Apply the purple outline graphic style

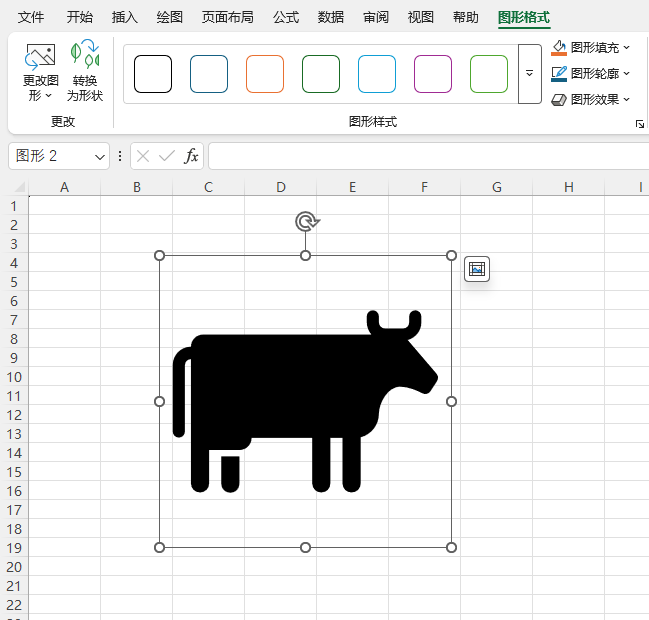tap(433, 74)
